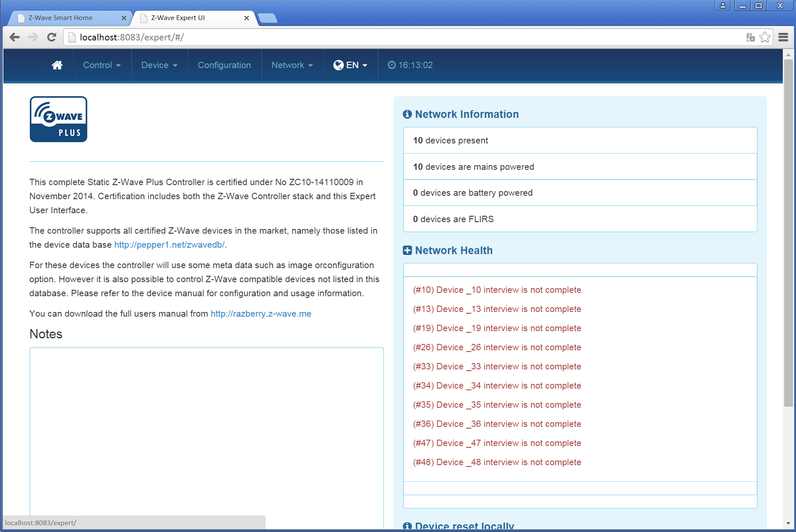The height and width of the screenshot is (532, 796).
Task: Click the globe icon next to EN
Action: pos(338,65)
